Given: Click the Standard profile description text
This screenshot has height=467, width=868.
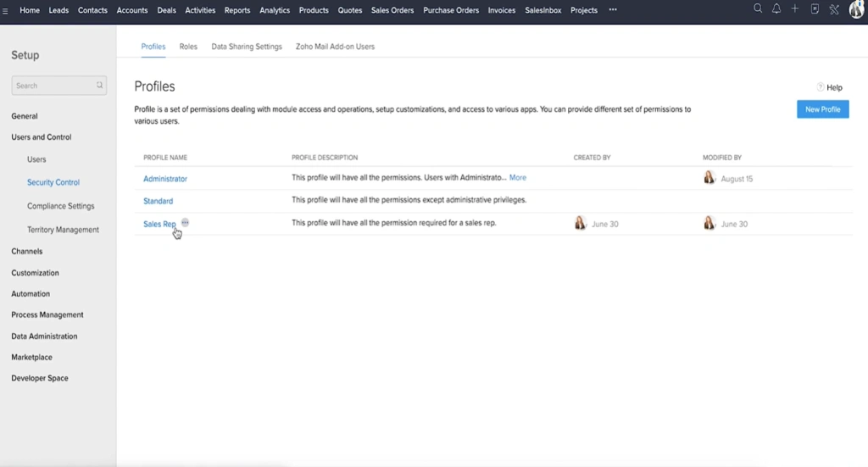Looking at the screenshot, I should click(409, 200).
